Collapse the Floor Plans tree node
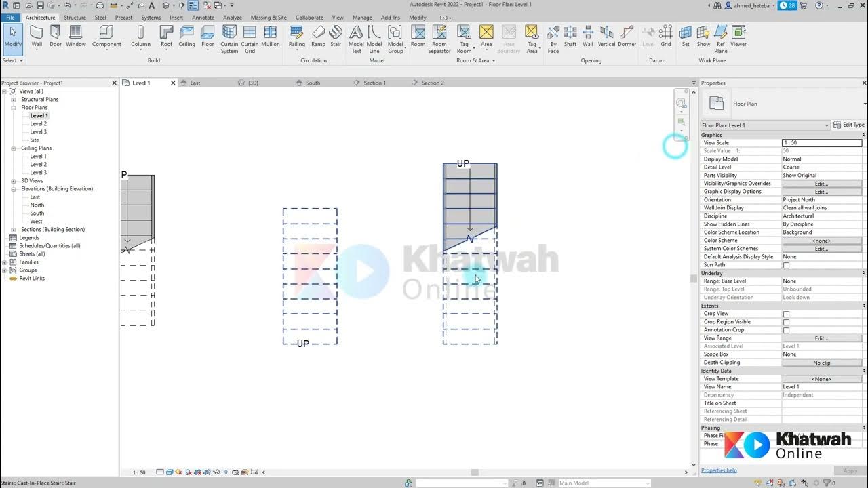868x488 pixels. click(14, 108)
